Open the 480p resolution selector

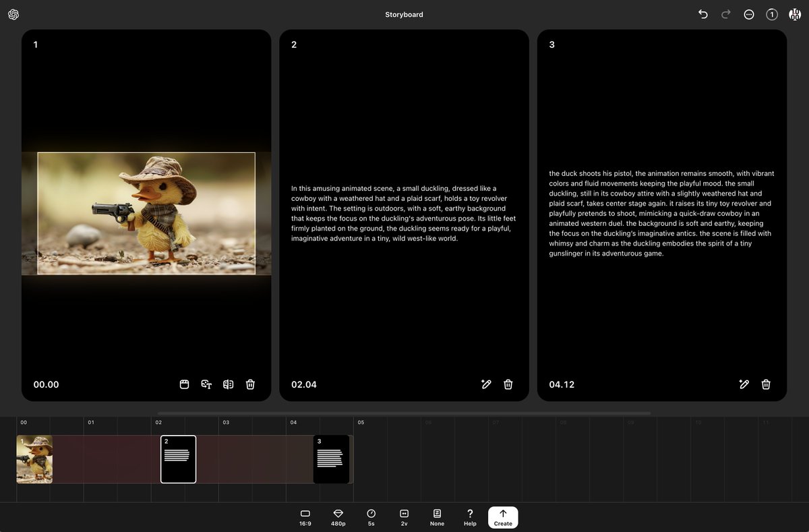tap(338, 517)
